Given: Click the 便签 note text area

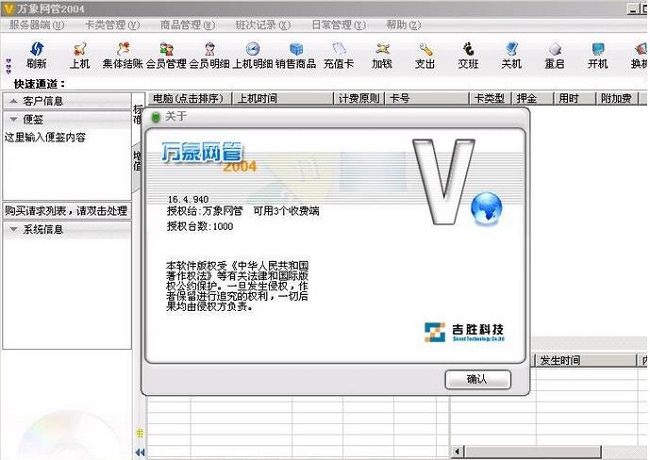Looking at the screenshot, I should click(x=67, y=164).
